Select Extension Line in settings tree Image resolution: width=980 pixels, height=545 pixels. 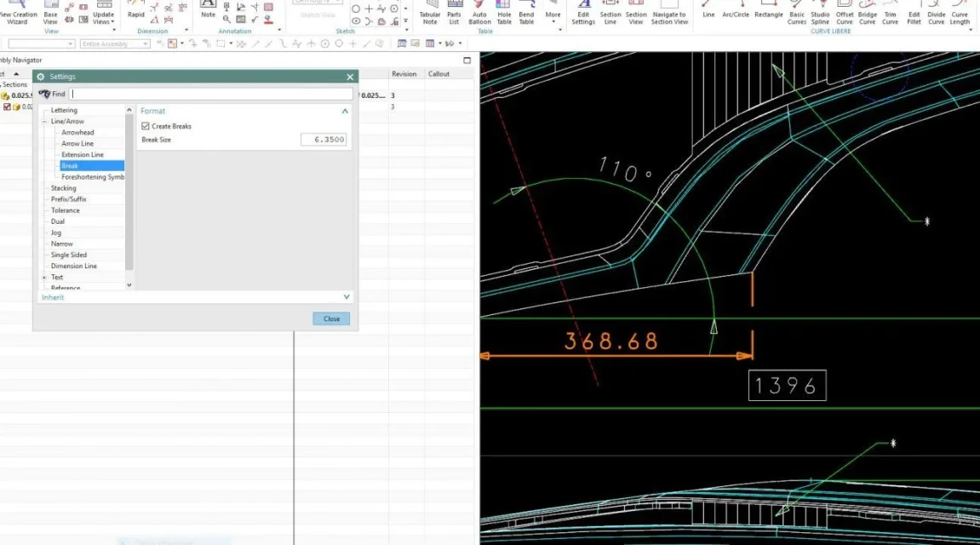(83, 154)
